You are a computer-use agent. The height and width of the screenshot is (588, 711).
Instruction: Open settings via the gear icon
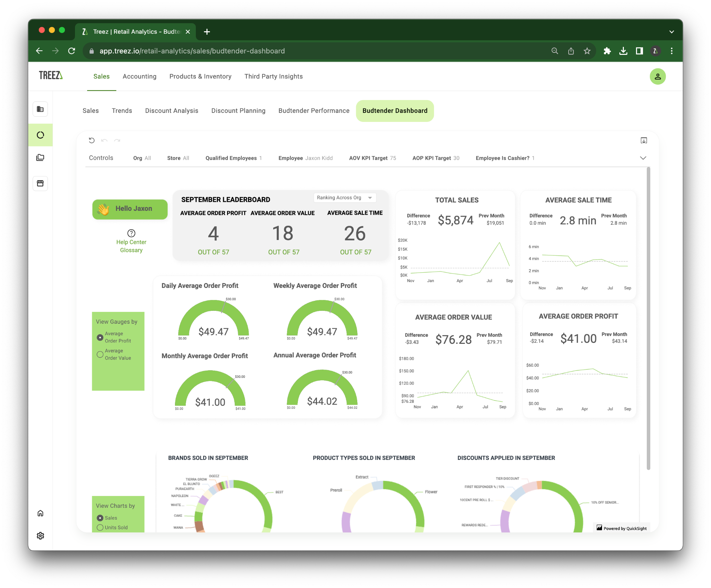click(40, 536)
